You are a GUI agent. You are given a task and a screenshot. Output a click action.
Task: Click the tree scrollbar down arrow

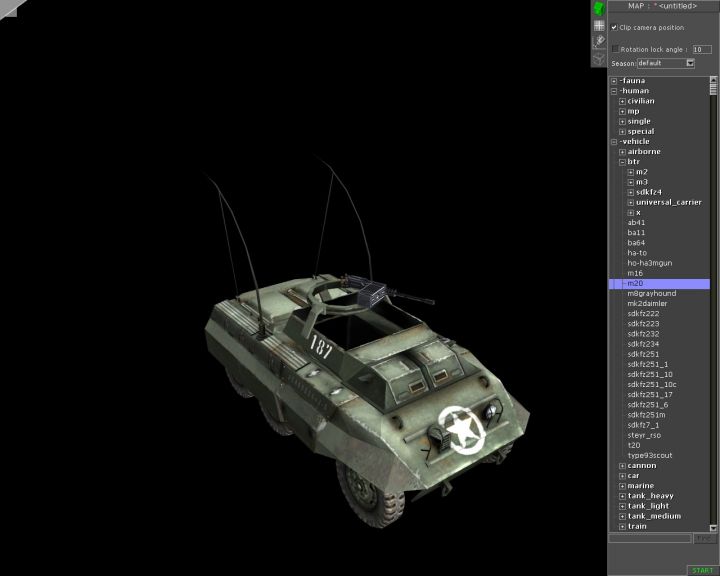(x=714, y=527)
